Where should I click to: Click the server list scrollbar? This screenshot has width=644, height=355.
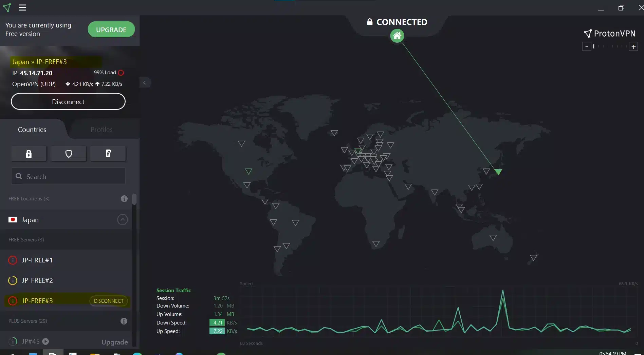[x=134, y=200]
